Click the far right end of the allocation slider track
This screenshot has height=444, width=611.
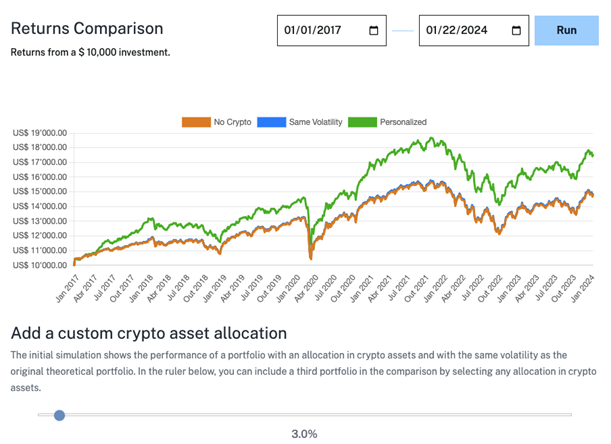tap(569, 414)
